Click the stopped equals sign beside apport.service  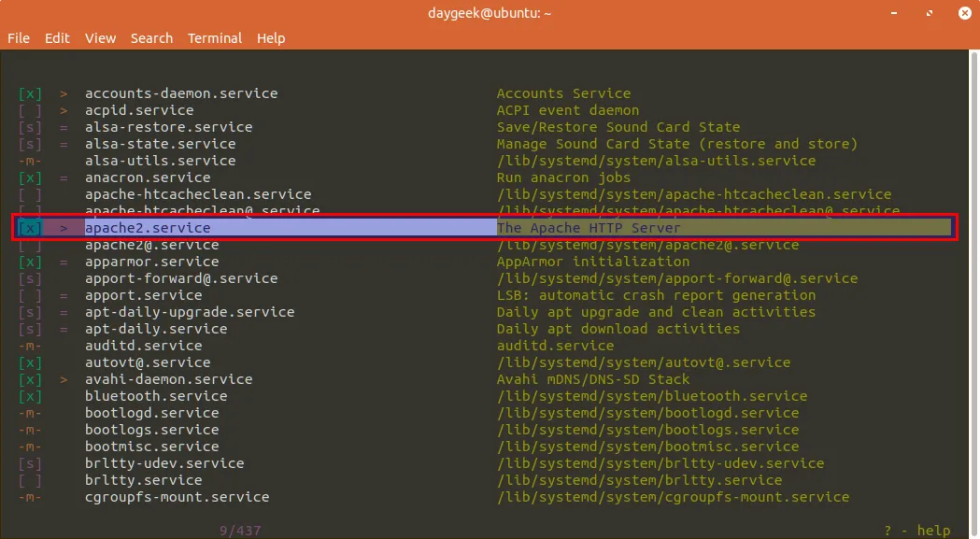click(64, 295)
